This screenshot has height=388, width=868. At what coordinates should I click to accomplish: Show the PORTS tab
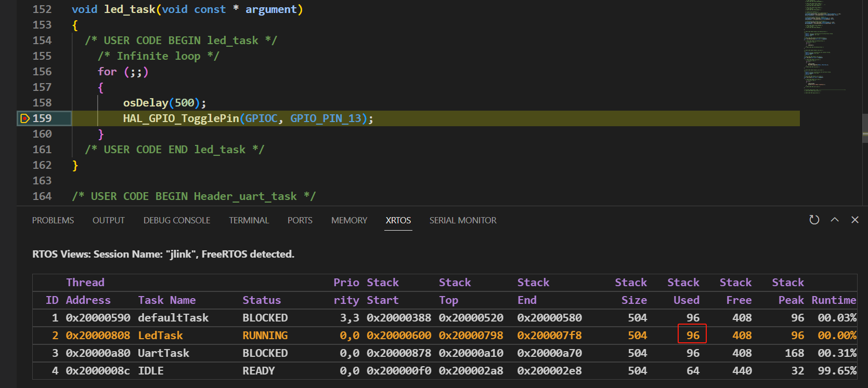click(x=300, y=220)
